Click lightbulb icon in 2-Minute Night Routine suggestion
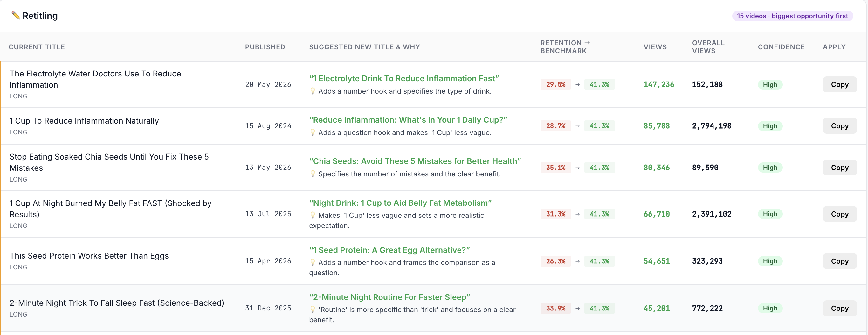The image size is (868, 335). pos(313,309)
